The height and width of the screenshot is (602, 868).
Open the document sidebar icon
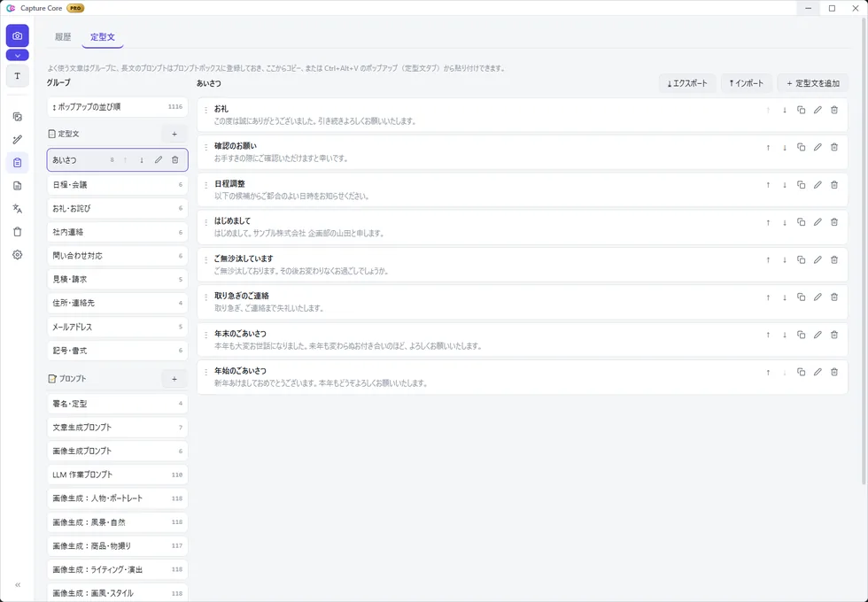(17, 186)
